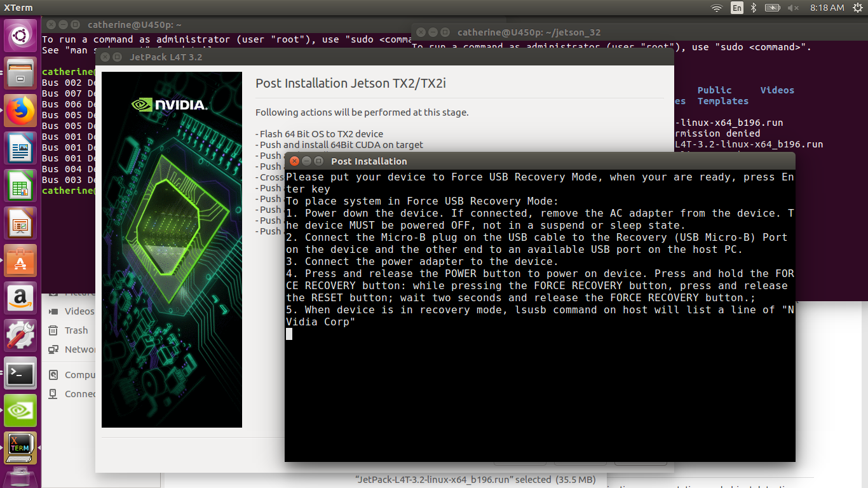Image resolution: width=868 pixels, height=488 pixels.
Task: Select the green NVIDIA JetPack launcher icon
Action: [21, 410]
